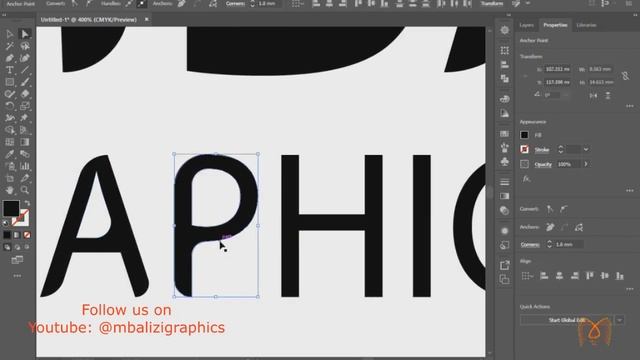Open Align To dropdown in Align section
Viewport: 640px width, 360px height.
527,276
